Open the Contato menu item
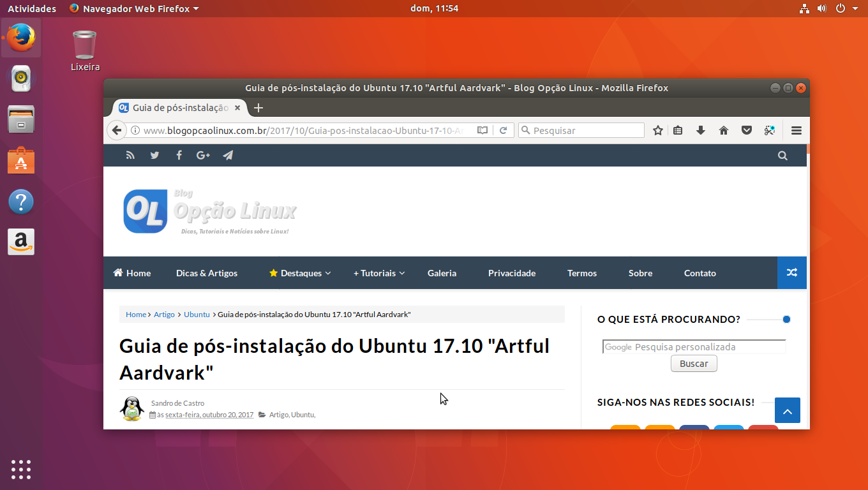This screenshot has height=490, width=868. [700, 273]
